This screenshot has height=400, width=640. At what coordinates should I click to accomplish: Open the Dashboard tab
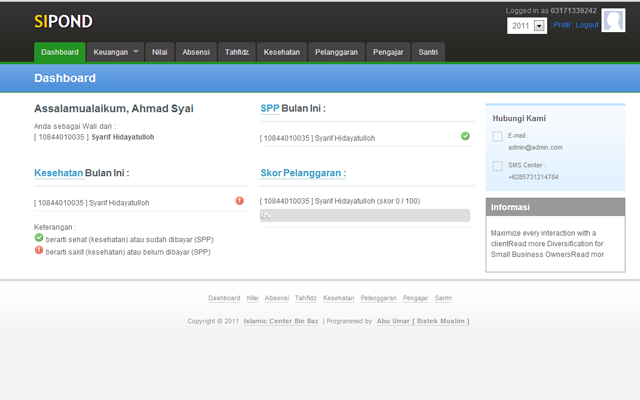60,51
